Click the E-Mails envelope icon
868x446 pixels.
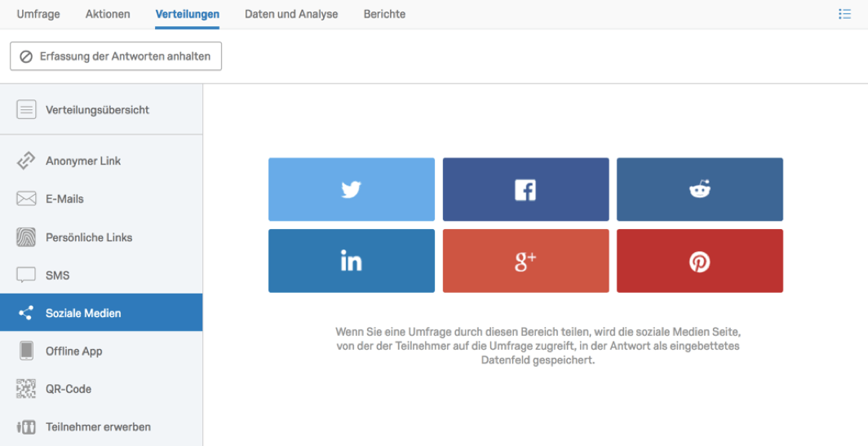(x=26, y=199)
